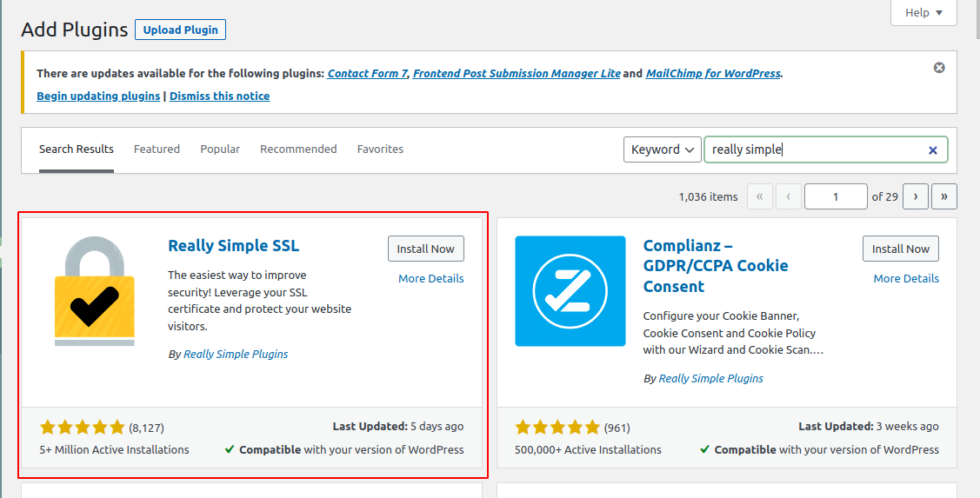Open Really Simple Plugins author link under SSL
The height and width of the screenshot is (498, 980).
236,355
